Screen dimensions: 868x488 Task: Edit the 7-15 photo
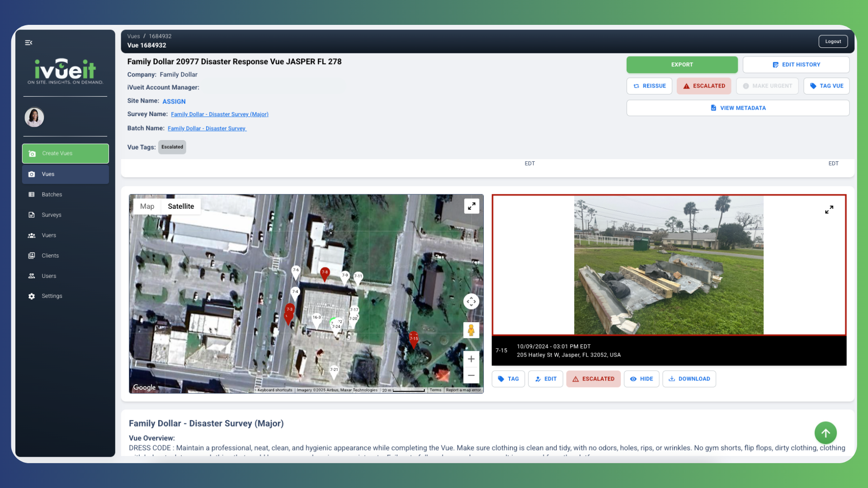tap(545, 379)
